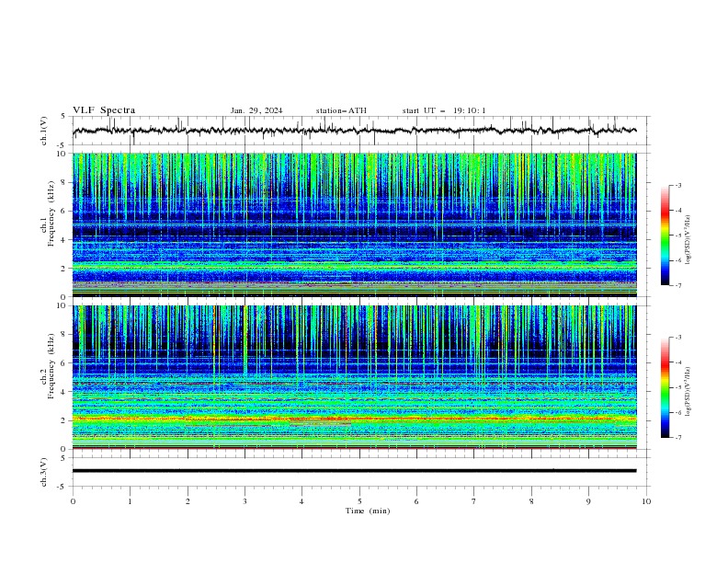This screenshot has width=728, height=563.
Task: Click the "-7" tick on ch.1 colorbar
Action: point(677,286)
